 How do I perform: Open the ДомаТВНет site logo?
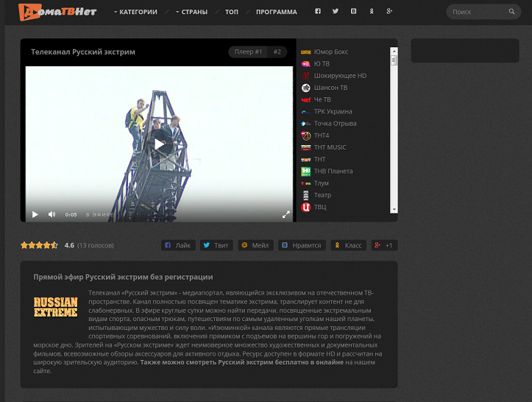(x=57, y=12)
